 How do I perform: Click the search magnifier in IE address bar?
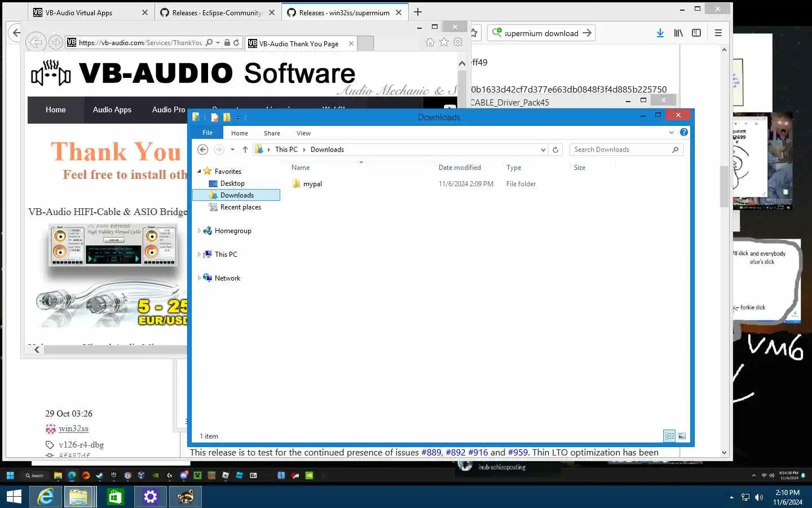pyautogui.click(x=209, y=42)
